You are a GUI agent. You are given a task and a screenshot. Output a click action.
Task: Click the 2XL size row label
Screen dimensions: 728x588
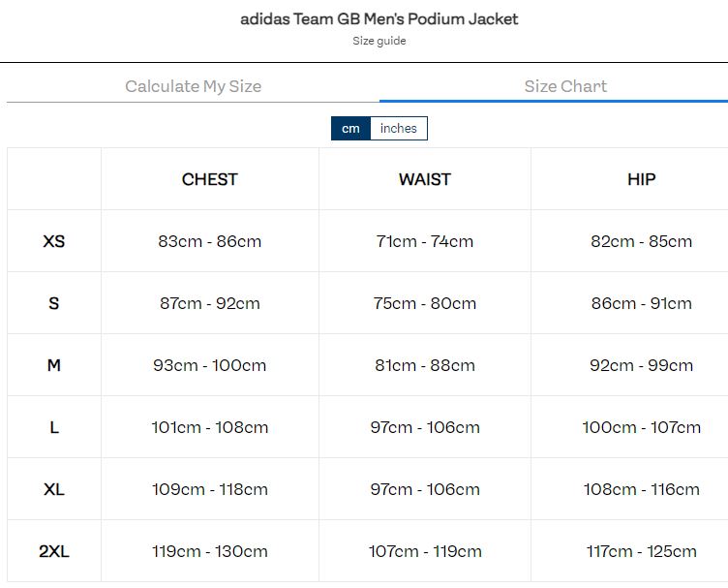(x=54, y=551)
